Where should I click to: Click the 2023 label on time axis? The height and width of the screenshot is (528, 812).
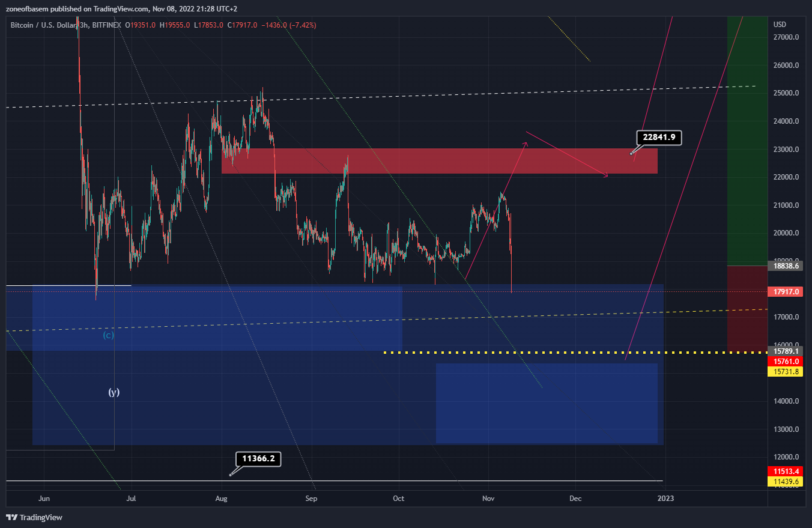[x=665, y=498]
